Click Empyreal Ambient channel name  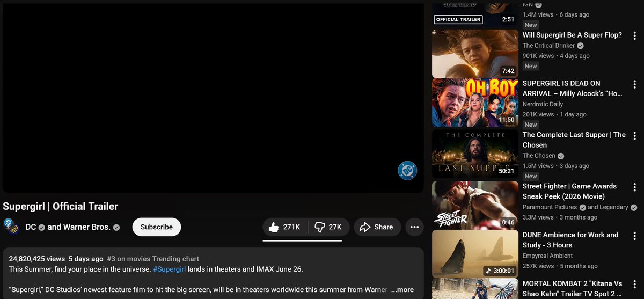tap(548, 256)
